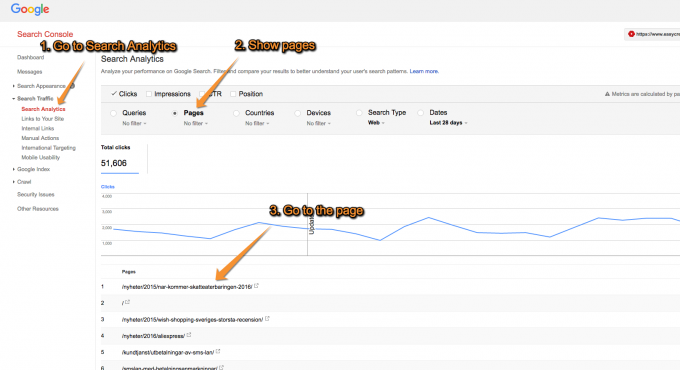Enable the Impressions checkbox
Viewport: 680px width, 370px height.
[149, 94]
